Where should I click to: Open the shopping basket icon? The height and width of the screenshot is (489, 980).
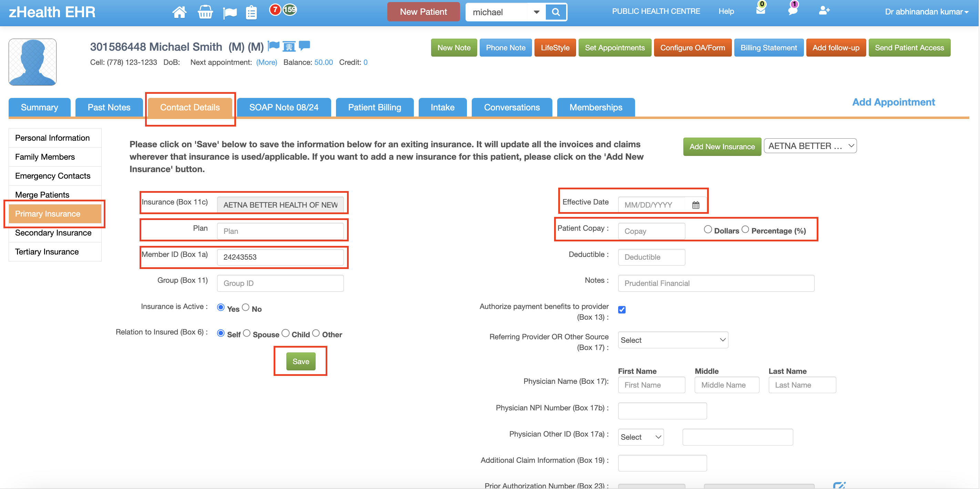click(x=205, y=12)
